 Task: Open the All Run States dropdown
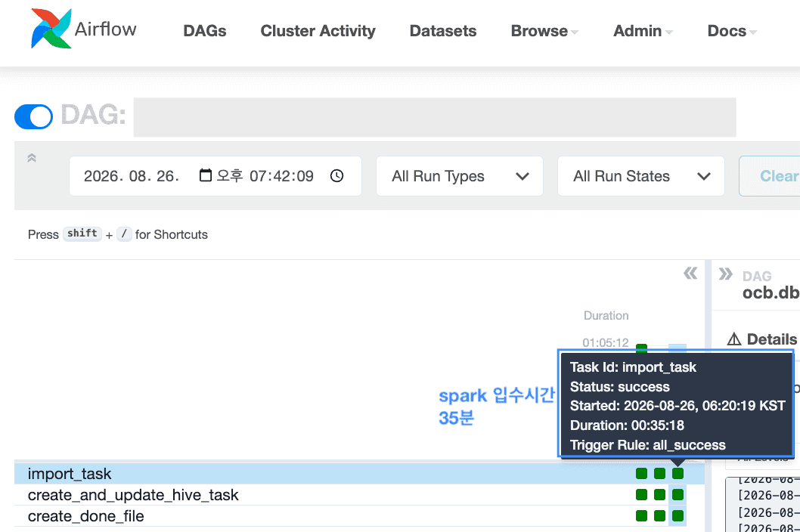[x=640, y=176]
